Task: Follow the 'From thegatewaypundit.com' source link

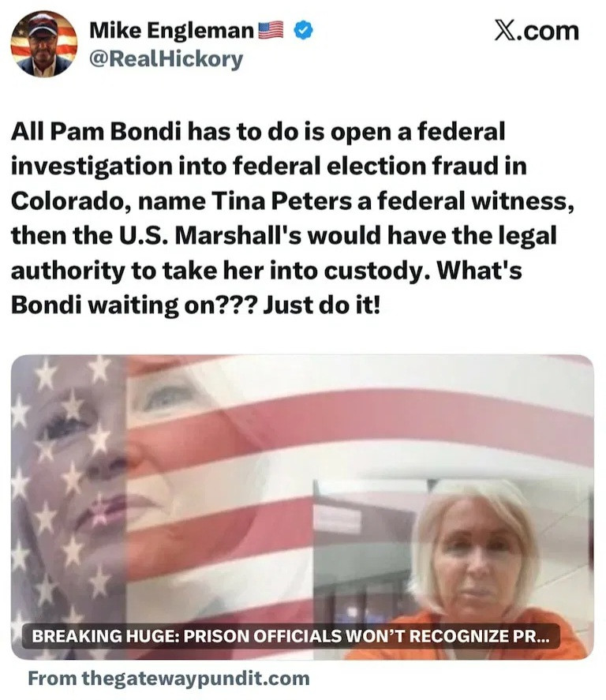Action: click(x=169, y=678)
